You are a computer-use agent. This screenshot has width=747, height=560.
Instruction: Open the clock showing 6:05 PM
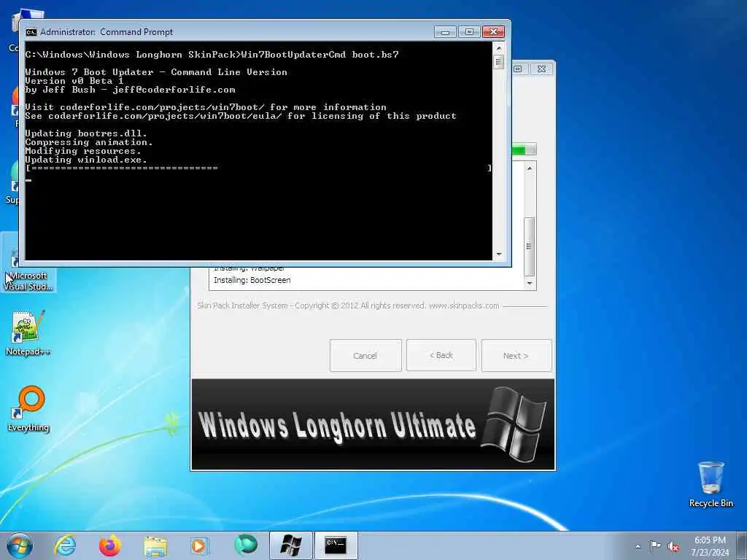point(710,545)
